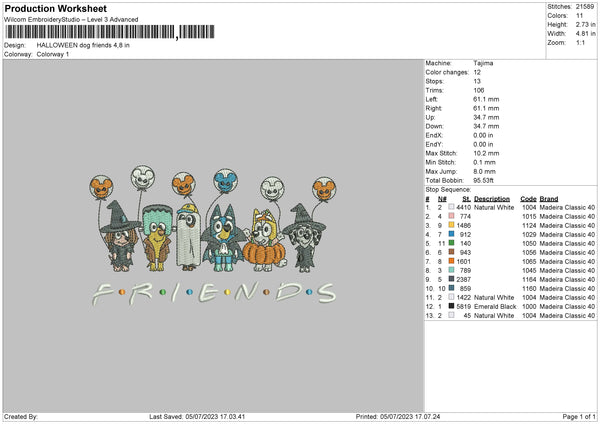
Task: Click the dark teal swatch for code 1160
Action: pyautogui.click(x=452, y=288)
